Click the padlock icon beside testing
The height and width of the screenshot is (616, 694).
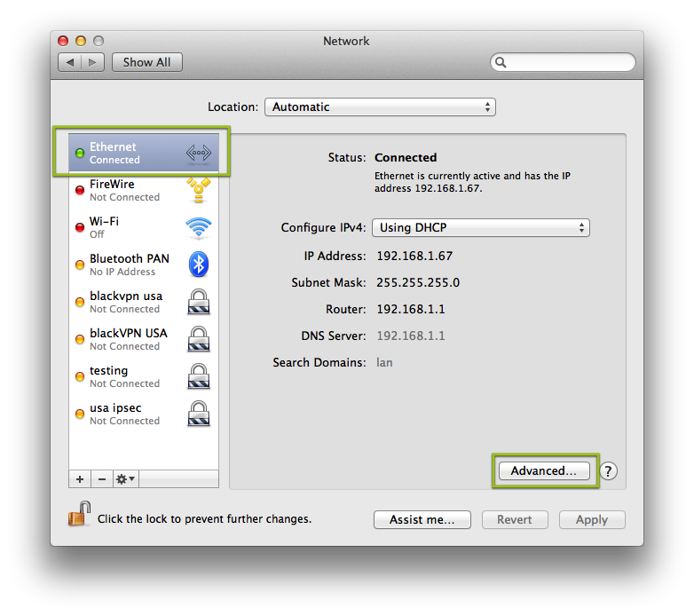coord(199,376)
